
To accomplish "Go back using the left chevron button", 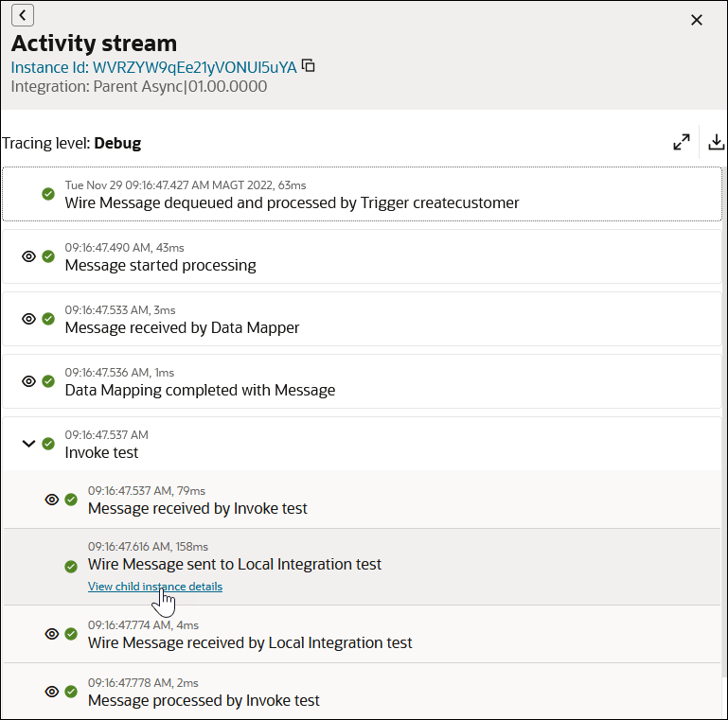I will (23, 15).
